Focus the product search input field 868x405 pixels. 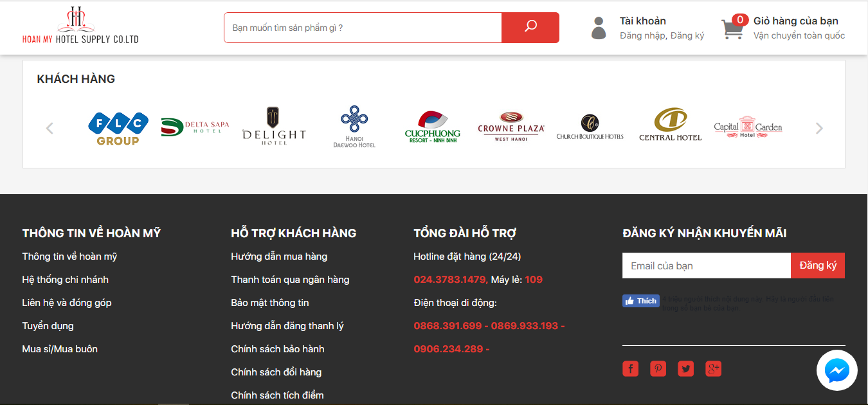363,28
